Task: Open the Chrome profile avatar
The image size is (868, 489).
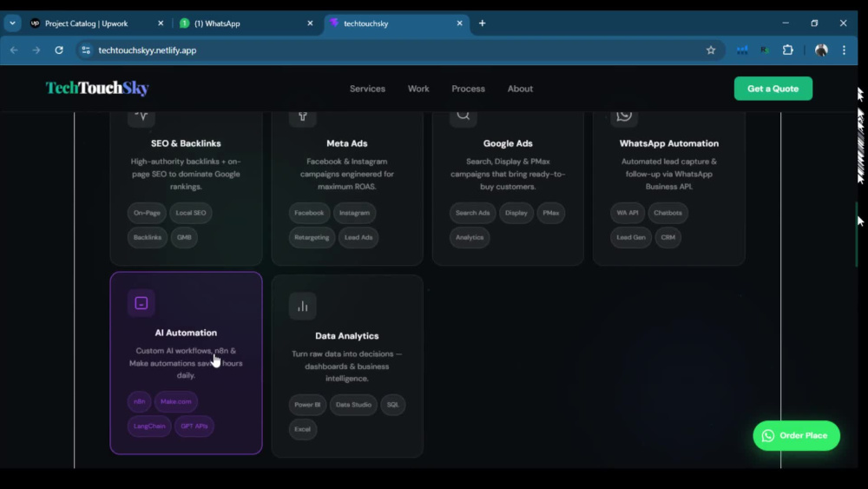Action: pyautogui.click(x=821, y=50)
